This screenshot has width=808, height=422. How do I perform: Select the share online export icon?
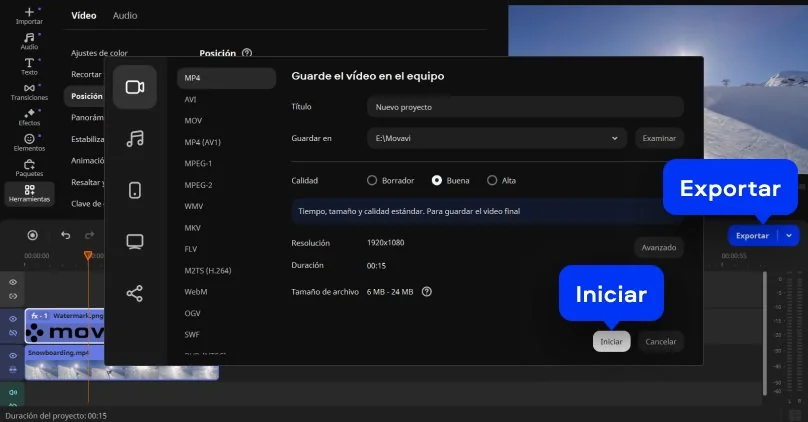(134, 293)
